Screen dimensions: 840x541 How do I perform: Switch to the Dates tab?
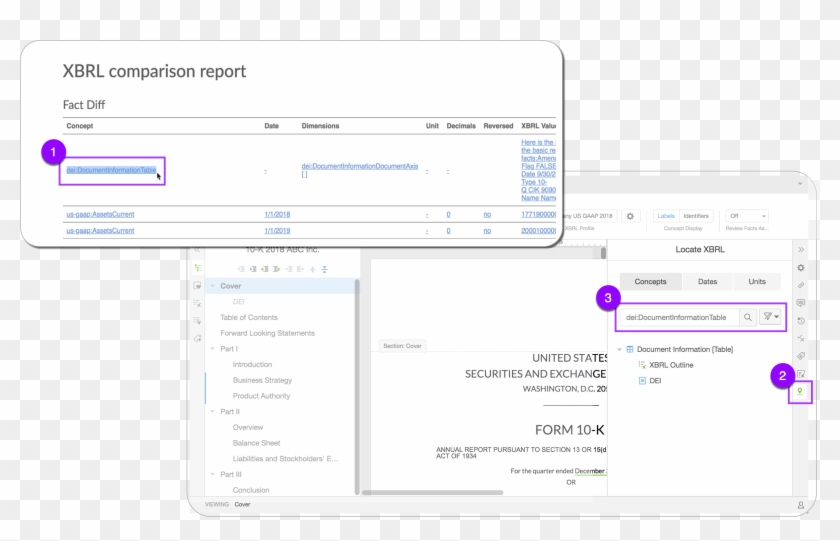click(x=707, y=282)
